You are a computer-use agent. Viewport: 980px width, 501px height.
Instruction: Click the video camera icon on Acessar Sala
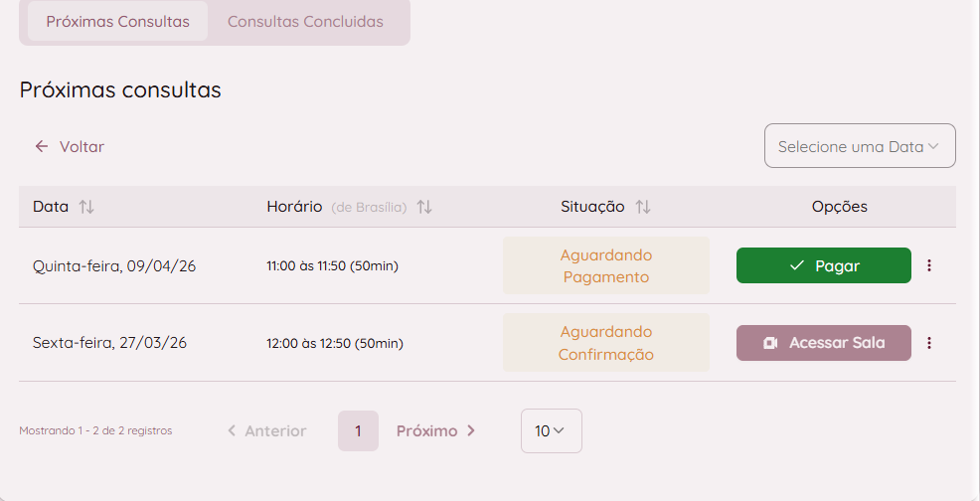click(770, 343)
